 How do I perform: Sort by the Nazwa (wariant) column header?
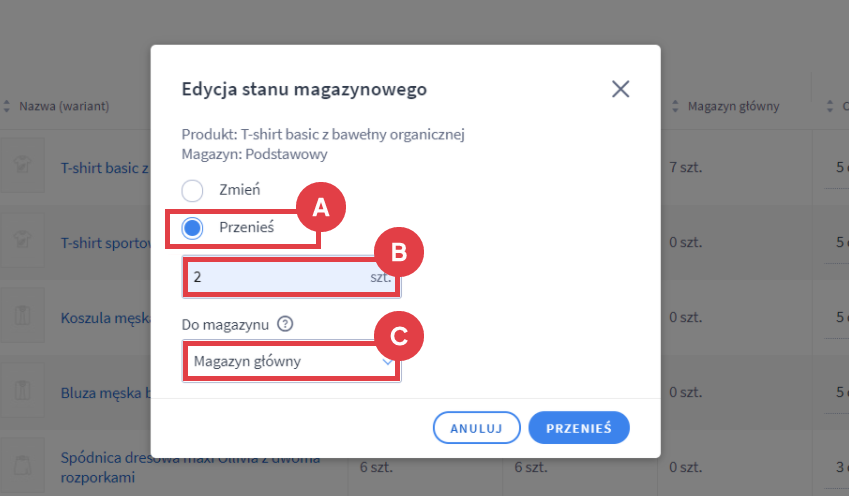tap(64, 106)
